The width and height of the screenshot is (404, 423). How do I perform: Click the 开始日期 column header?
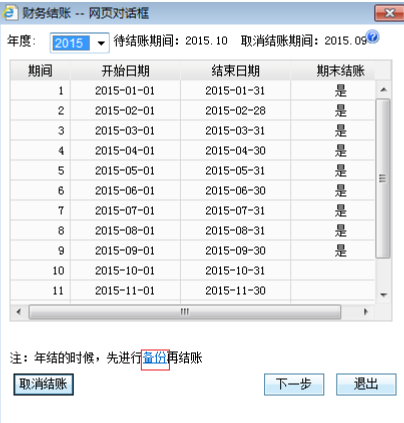[125, 71]
